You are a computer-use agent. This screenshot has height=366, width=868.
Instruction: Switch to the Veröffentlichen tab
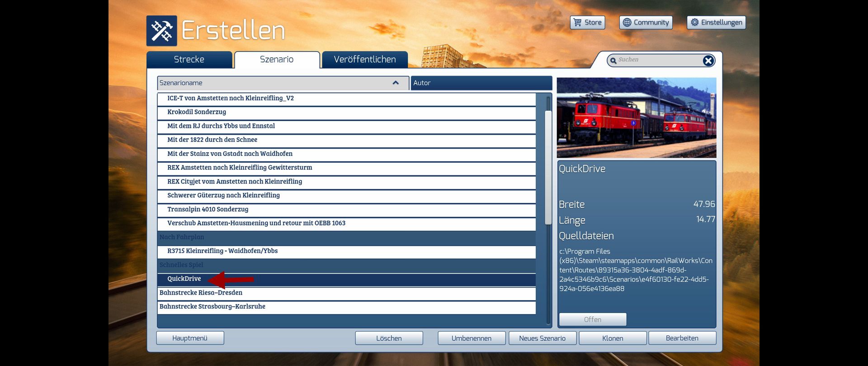click(364, 60)
